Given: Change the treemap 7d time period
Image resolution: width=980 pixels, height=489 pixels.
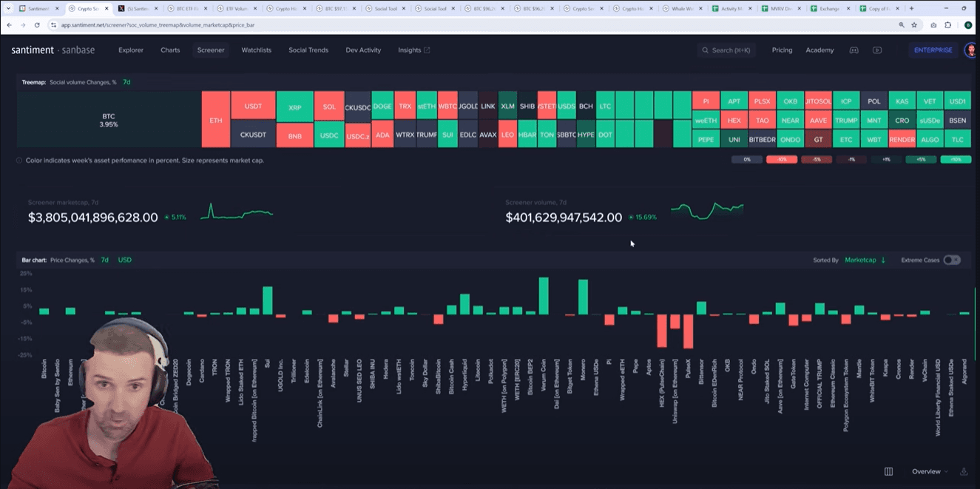Looking at the screenshot, I should tap(126, 82).
